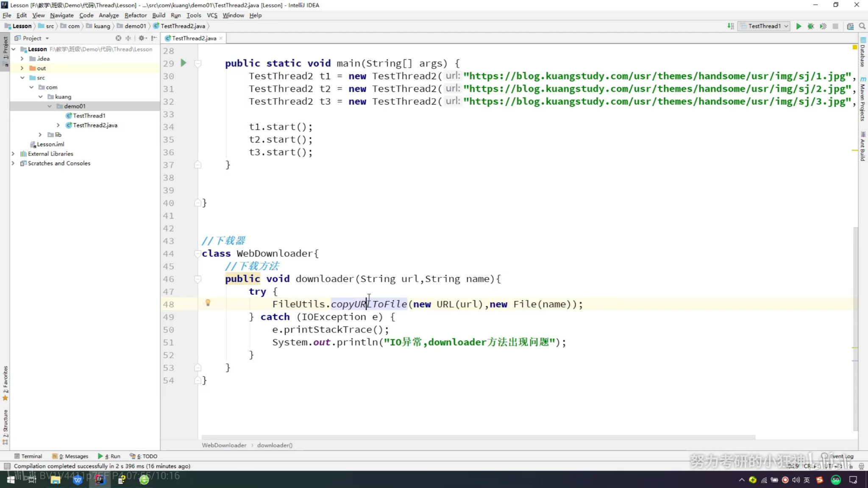Open the File menu
Viewport: 868px width, 488px height.
pyautogui.click(x=7, y=15)
